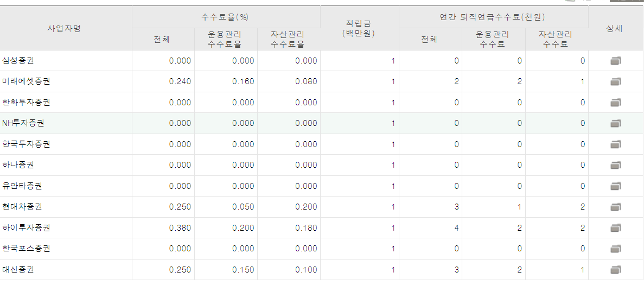Select the 한국투자증권 company name
The width and height of the screenshot is (644, 285).
coord(26,144)
